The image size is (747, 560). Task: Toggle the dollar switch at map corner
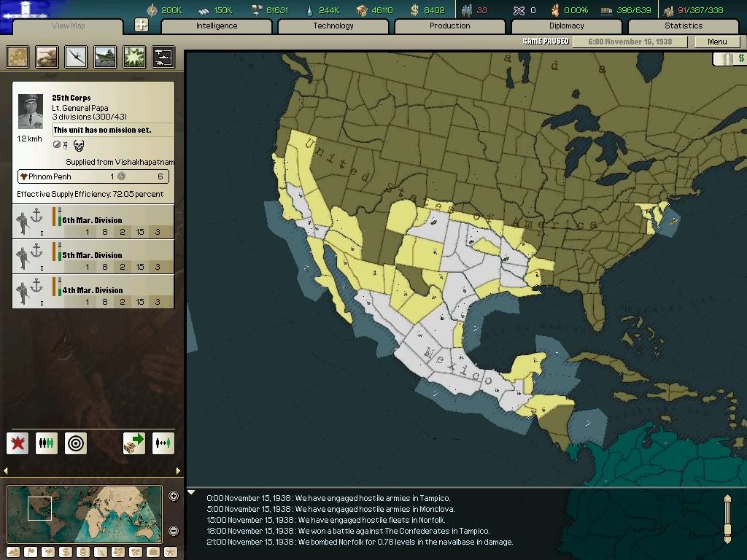coord(729,58)
